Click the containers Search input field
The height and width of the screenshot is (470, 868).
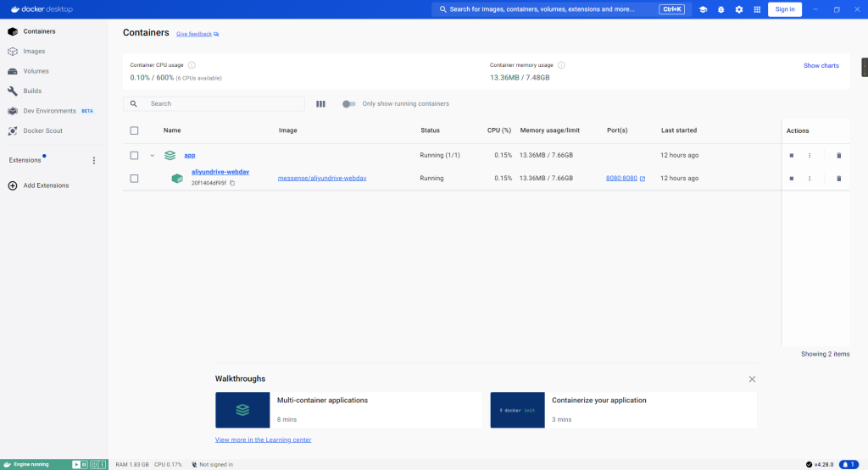tap(214, 104)
